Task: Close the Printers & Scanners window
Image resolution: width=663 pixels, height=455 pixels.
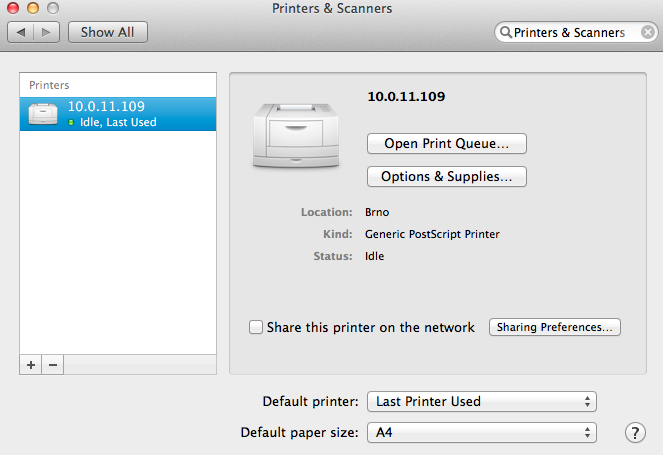Action: tap(12, 9)
